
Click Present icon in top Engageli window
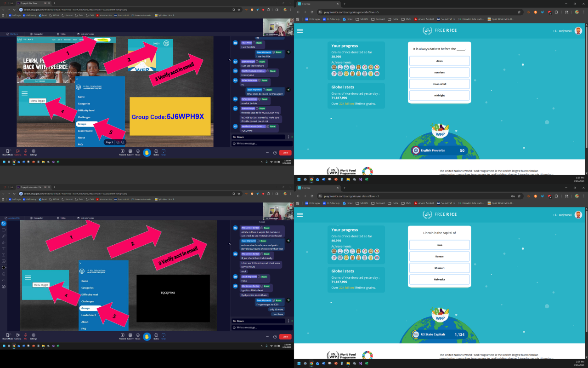[122, 152]
